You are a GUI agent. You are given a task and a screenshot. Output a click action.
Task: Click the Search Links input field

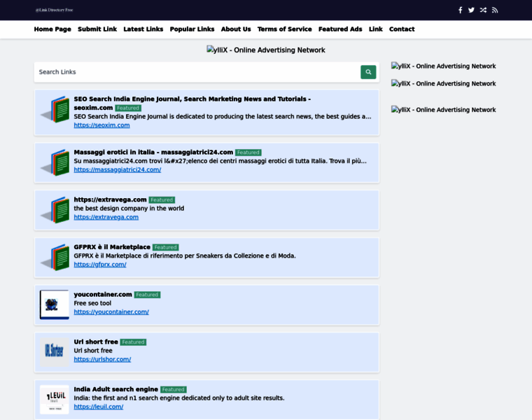click(197, 72)
